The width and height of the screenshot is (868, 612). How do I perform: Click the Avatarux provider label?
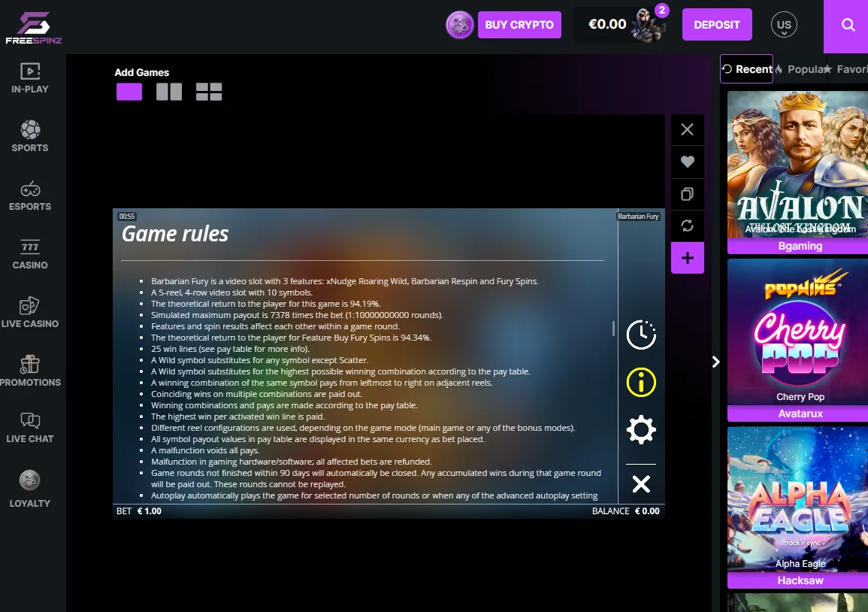pos(800,414)
